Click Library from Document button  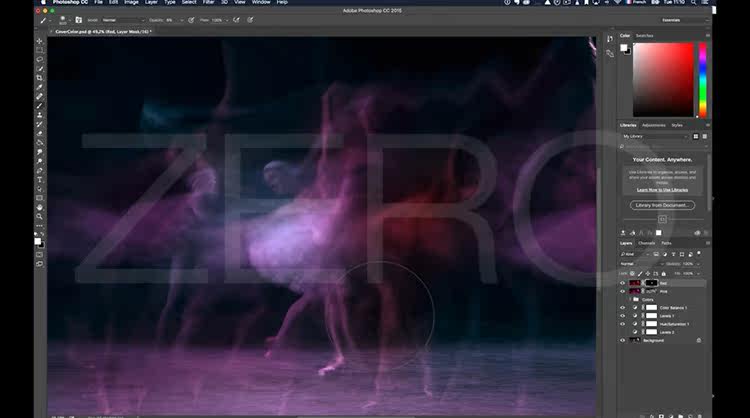662,205
